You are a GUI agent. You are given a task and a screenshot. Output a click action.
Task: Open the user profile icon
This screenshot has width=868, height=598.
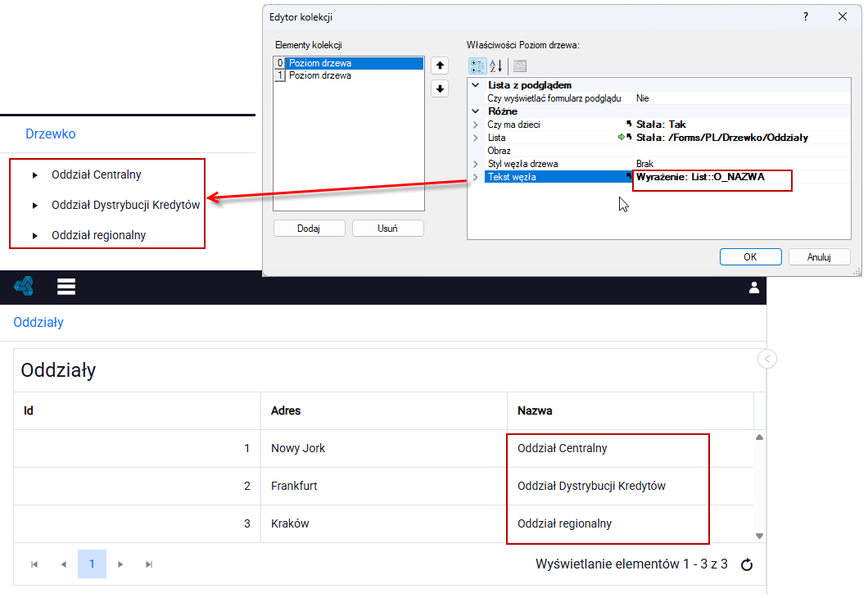click(753, 288)
